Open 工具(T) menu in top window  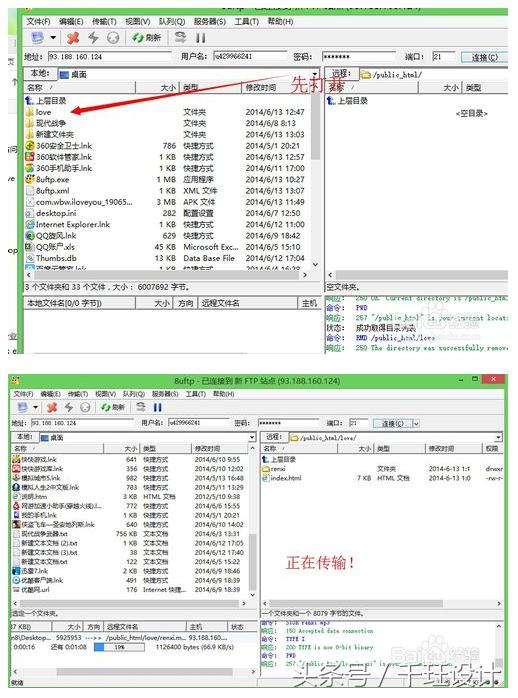coord(247,21)
